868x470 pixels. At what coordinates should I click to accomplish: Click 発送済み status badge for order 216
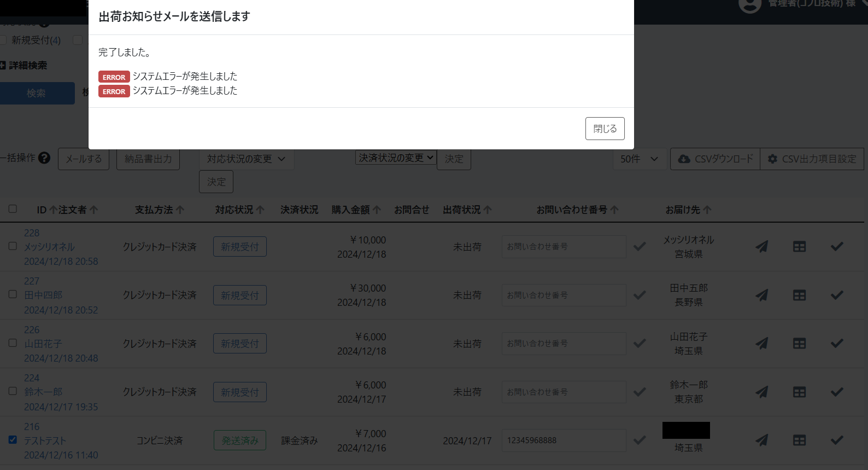[x=240, y=440]
